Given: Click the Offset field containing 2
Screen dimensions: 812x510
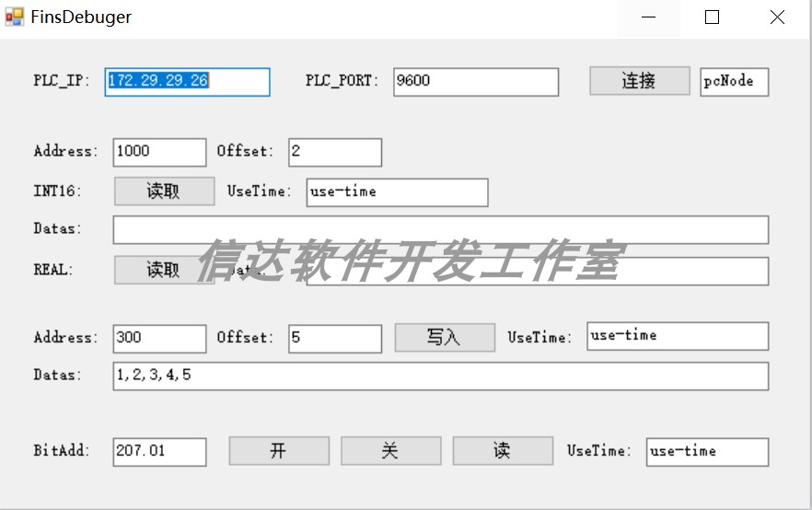Looking at the screenshot, I should [x=335, y=152].
